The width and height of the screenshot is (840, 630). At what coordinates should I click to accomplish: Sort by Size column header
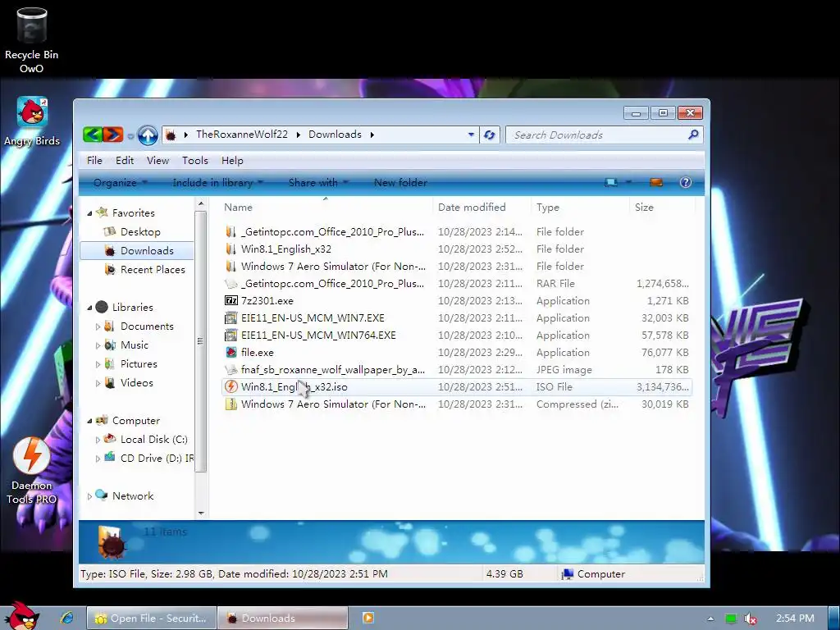pos(662,208)
